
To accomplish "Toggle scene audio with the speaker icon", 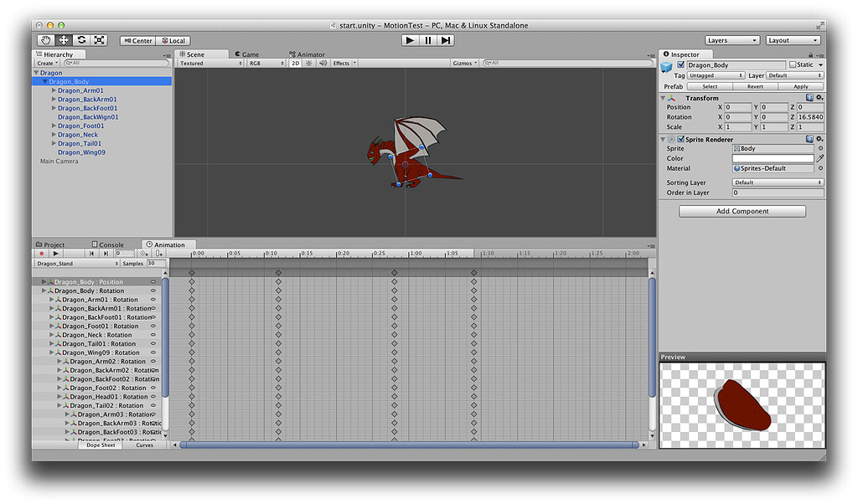I will click(x=323, y=63).
